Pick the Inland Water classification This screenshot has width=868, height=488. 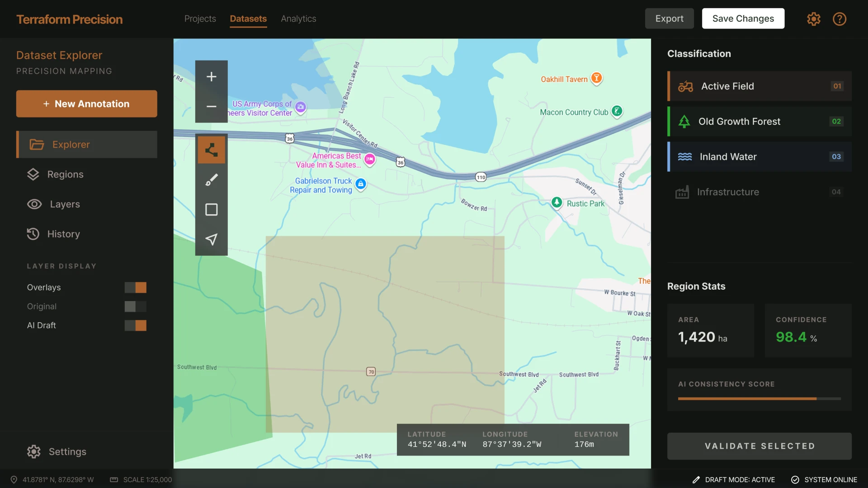[759, 157]
